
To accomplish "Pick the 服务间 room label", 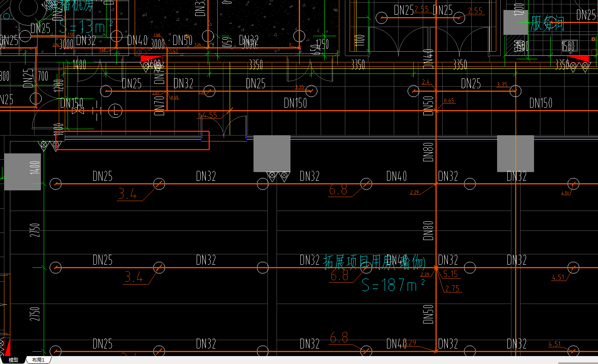I will 547,23.
